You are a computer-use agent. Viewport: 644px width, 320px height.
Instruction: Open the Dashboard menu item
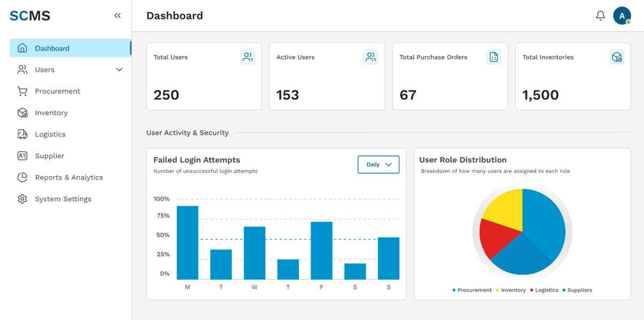(70, 48)
